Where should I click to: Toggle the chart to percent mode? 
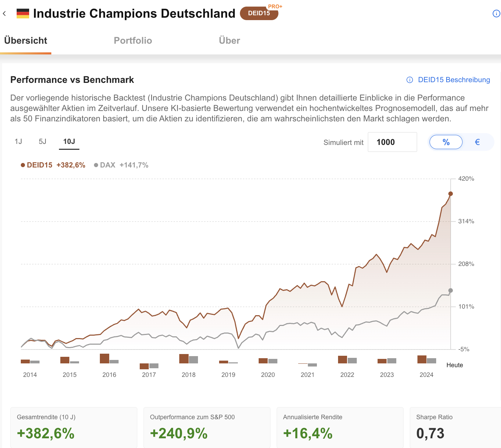click(x=446, y=142)
